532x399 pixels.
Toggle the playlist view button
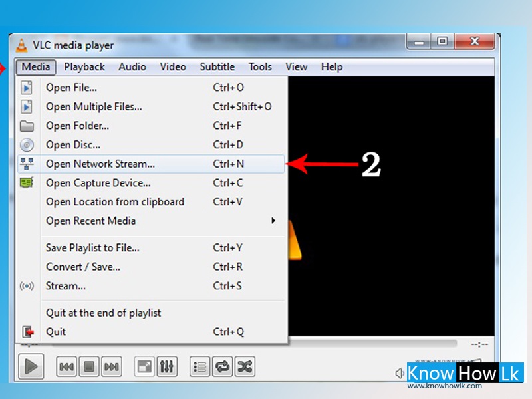click(200, 366)
